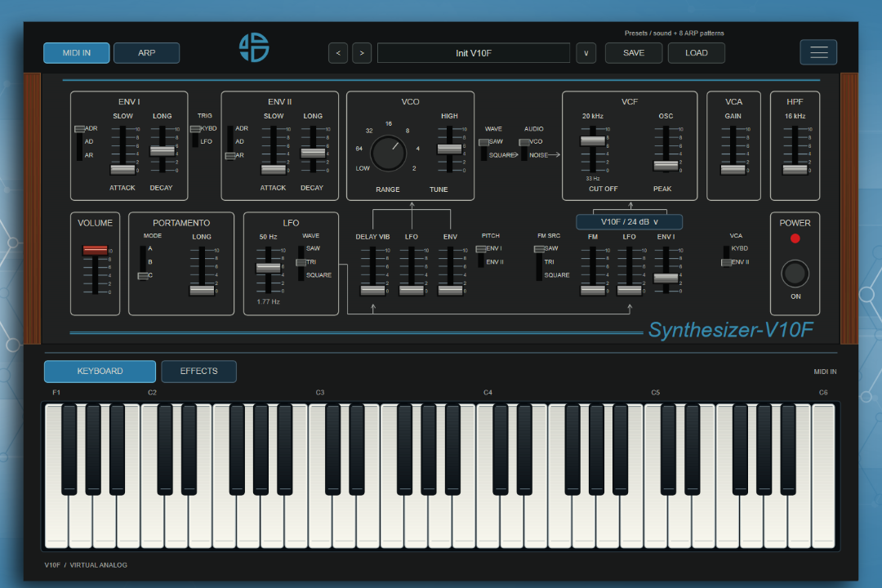Screen dimensions: 882x588
Task: Toggle VCA KYBD/ENV II switch
Action: [726, 256]
